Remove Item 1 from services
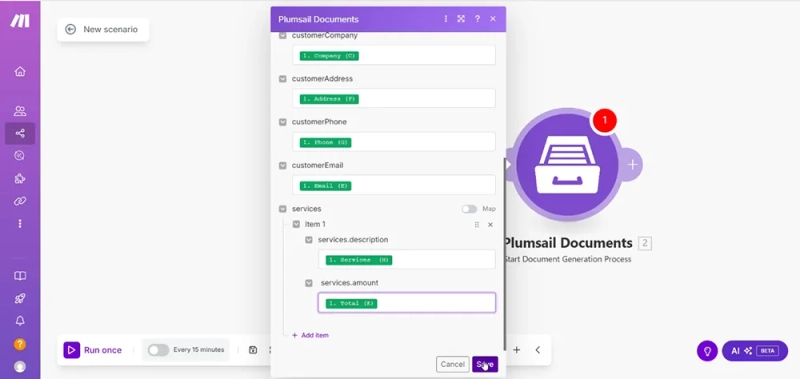The image size is (800, 379). click(490, 224)
